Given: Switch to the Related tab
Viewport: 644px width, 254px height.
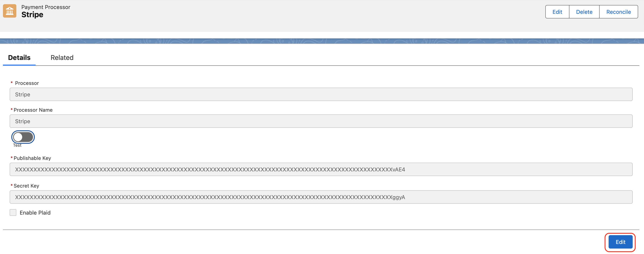Looking at the screenshot, I should (x=62, y=57).
